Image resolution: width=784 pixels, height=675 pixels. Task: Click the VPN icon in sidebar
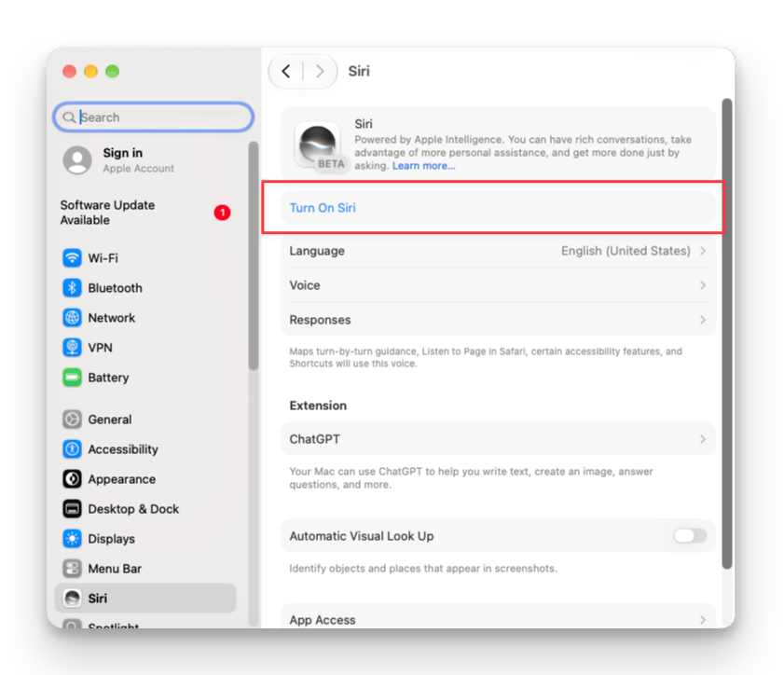tap(72, 348)
